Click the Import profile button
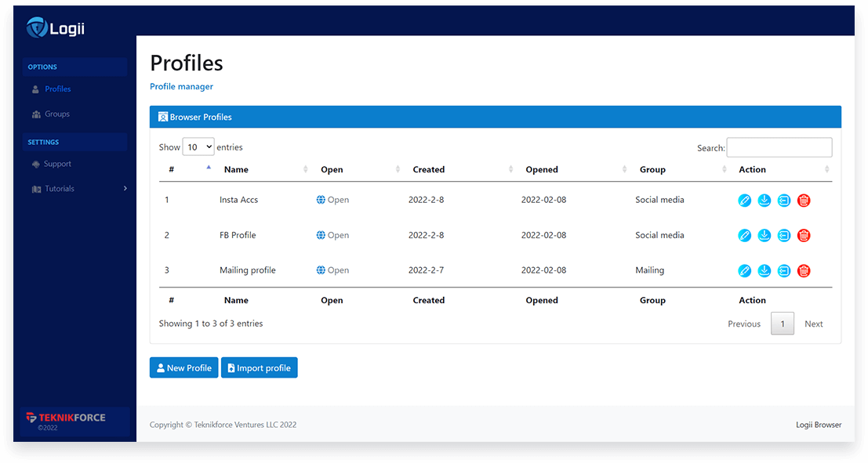Image resolution: width=868 pixels, height=463 pixels. [x=259, y=367]
